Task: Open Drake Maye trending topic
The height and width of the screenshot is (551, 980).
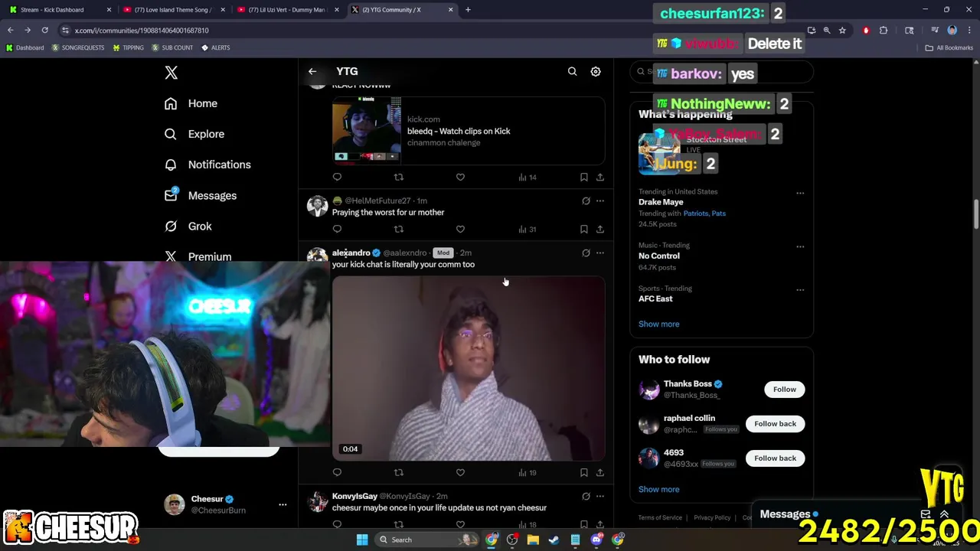Action: point(661,202)
